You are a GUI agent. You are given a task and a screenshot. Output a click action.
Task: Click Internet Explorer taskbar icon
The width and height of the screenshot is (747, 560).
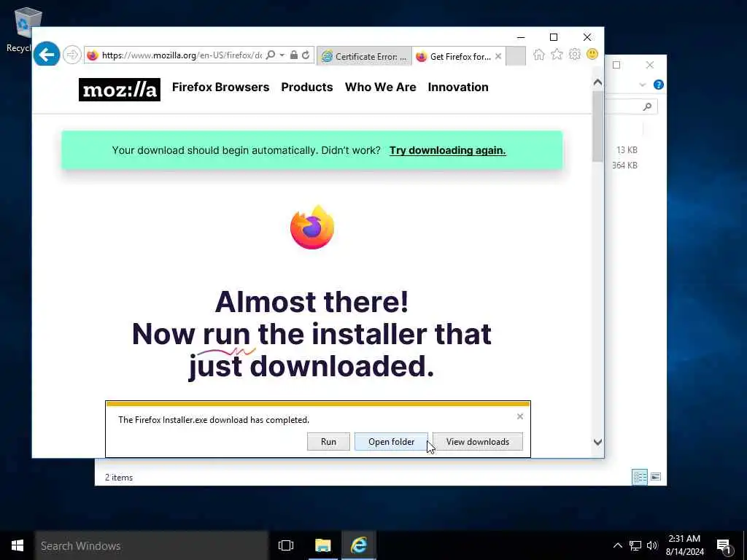point(359,545)
